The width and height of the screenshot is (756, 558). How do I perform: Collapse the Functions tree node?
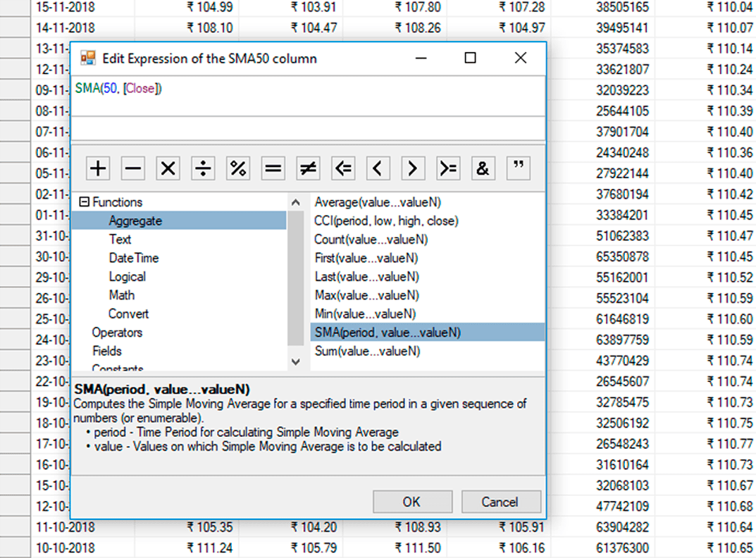(x=84, y=201)
